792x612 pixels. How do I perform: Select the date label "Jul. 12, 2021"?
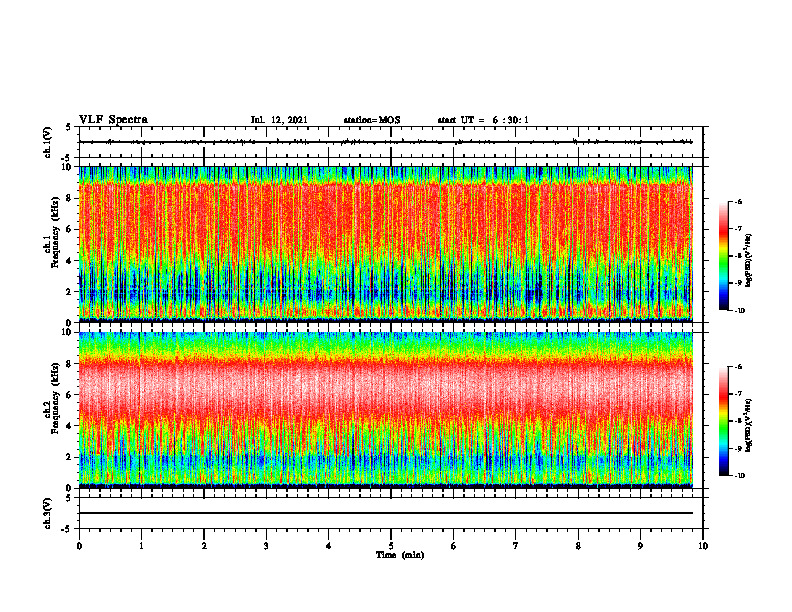click(279, 120)
